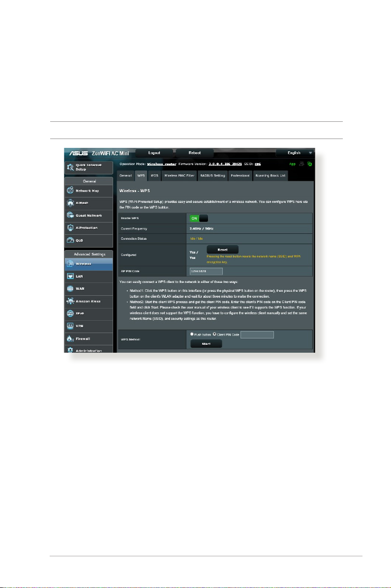
Task: Select the Client PIN Code radio option
Action: [214, 334]
